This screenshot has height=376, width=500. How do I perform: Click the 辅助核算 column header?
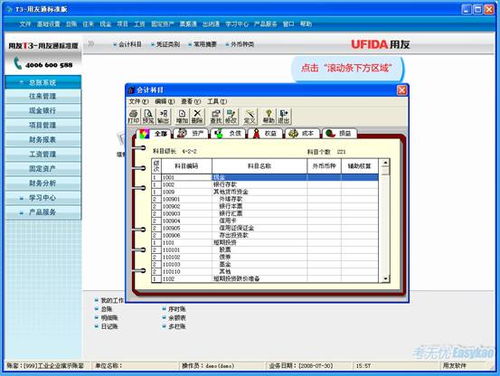(360, 166)
